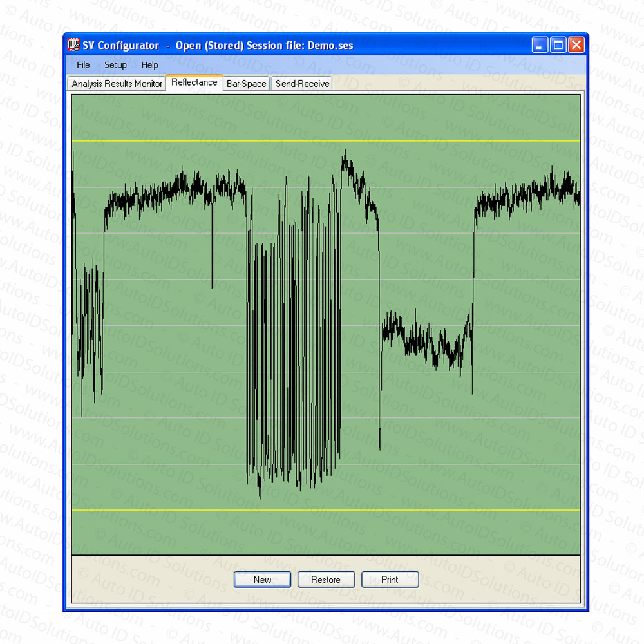Click the Print button
644x644 pixels.
tap(390, 580)
